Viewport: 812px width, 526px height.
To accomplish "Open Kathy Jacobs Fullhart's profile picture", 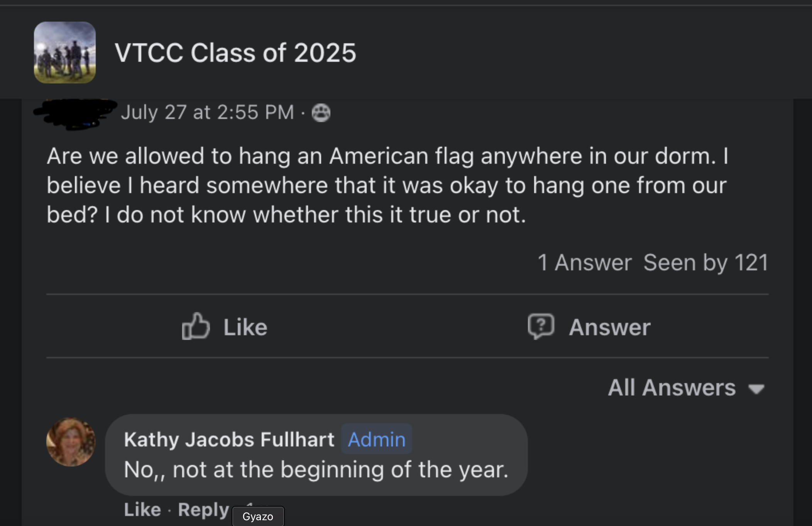I will coord(71,441).
